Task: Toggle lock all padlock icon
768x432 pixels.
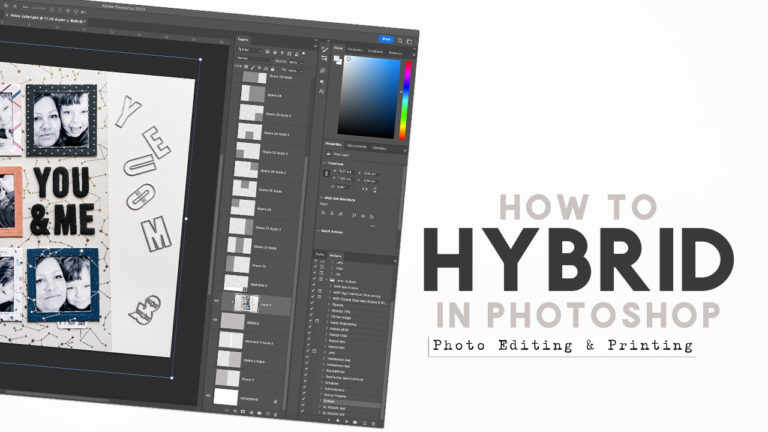Action: click(x=272, y=69)
